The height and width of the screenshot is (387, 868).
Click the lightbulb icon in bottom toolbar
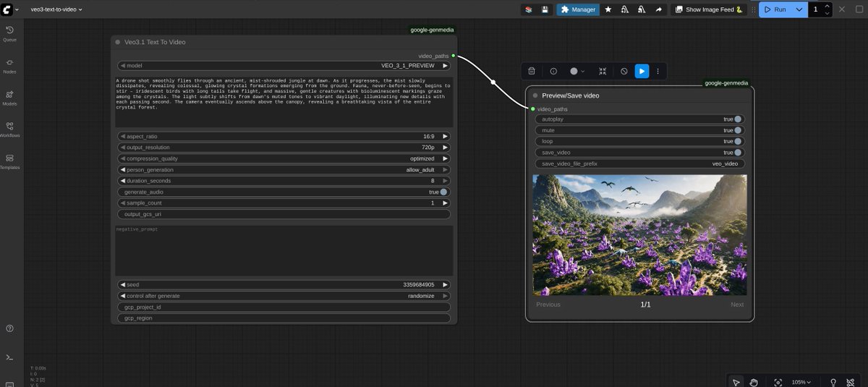click(x=833, y=382)
